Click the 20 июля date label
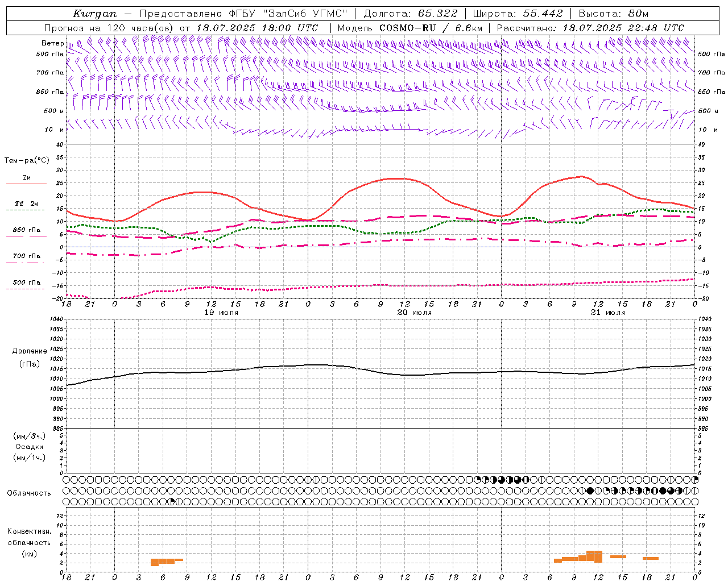The height and width of the screenshot is (582, 728). click(x=415, y=313)
